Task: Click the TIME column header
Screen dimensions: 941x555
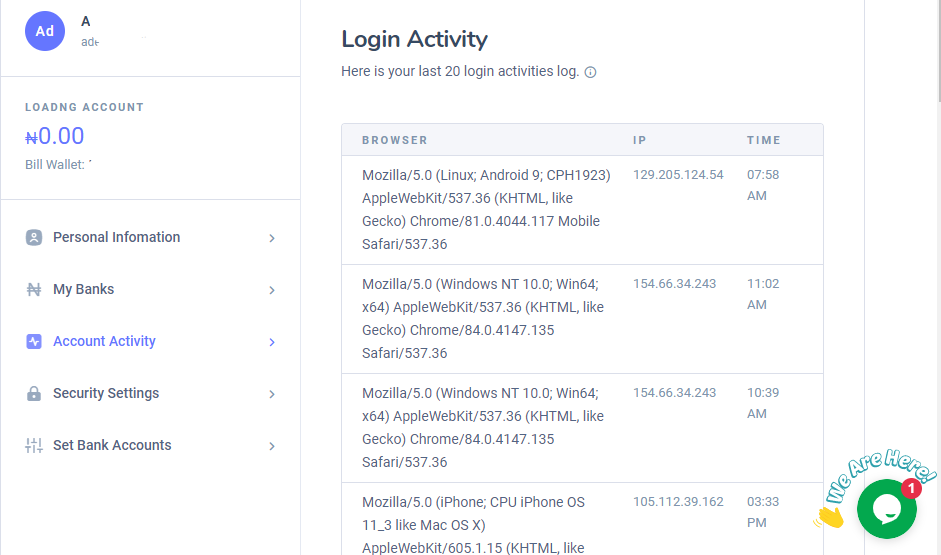Action: tap(764, 140)
